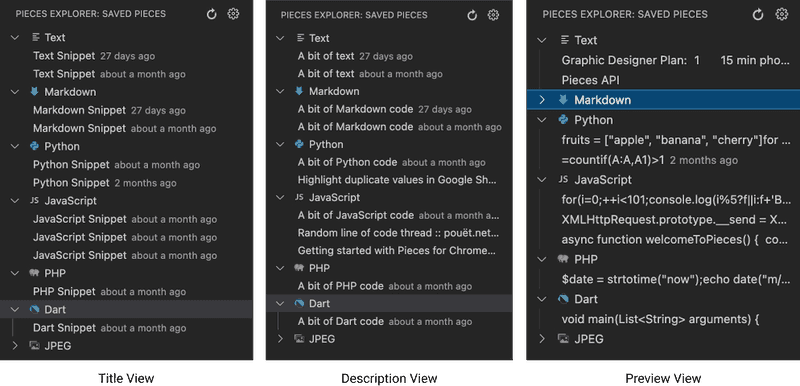Click Python logo icon in Title View
This screenshot has height=386, width=800.
click(x=35, y=146)
